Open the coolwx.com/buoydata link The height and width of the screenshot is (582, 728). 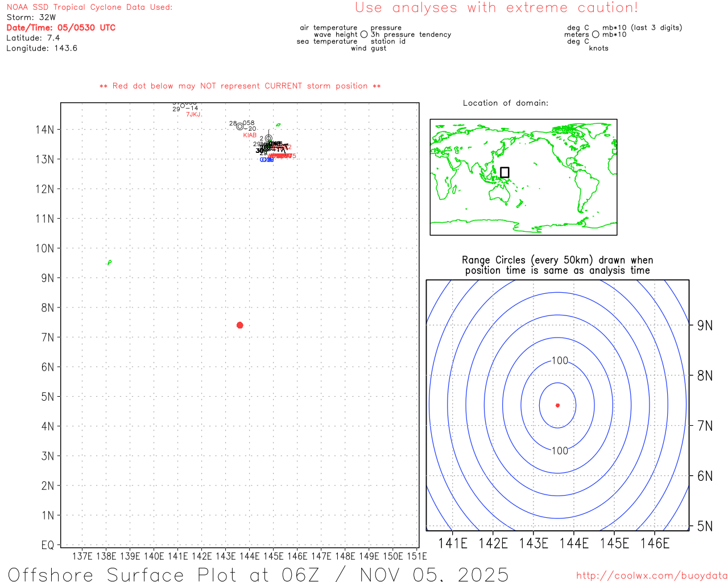pos(652,575)
